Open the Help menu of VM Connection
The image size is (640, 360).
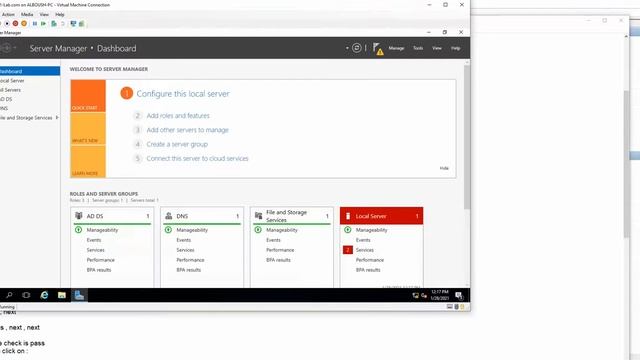coord(60,14)
